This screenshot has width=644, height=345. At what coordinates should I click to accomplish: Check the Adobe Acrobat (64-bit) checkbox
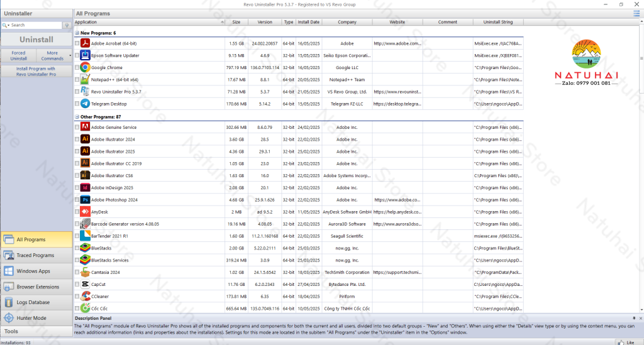[x=77, y=43]
